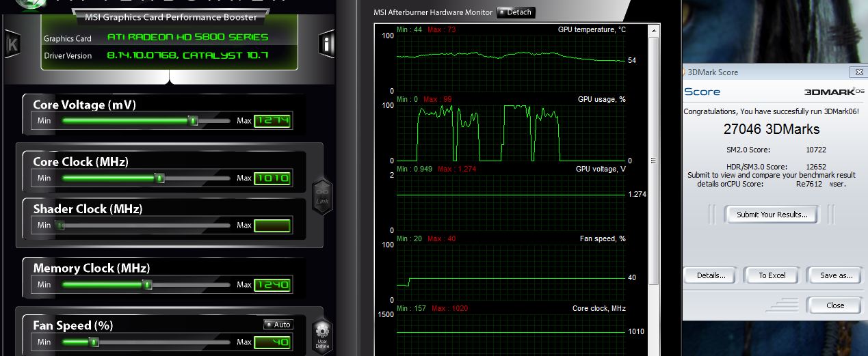
Task: Click the To Excel button
Action: tap(772, 275)
